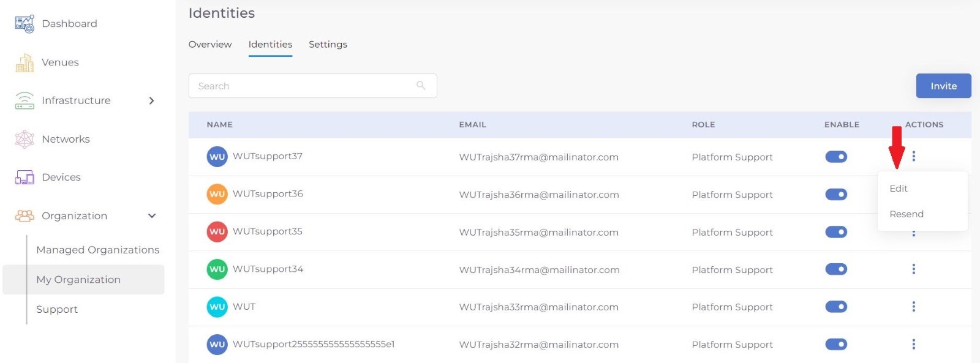The height and width of the screenshot is (363, 980).
Task: Click the Venues building icon
Action: 24,62
